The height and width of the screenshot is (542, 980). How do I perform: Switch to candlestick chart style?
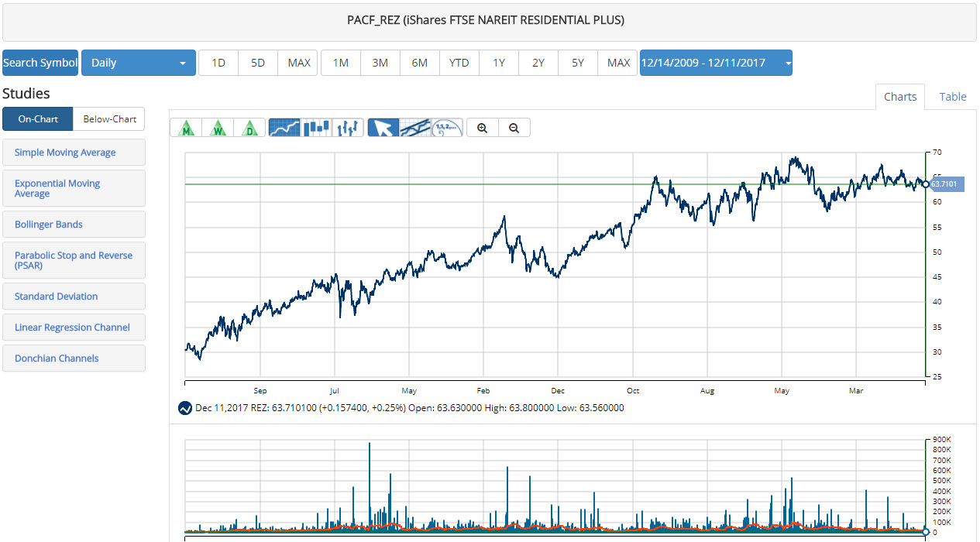(x=316, y=128)
